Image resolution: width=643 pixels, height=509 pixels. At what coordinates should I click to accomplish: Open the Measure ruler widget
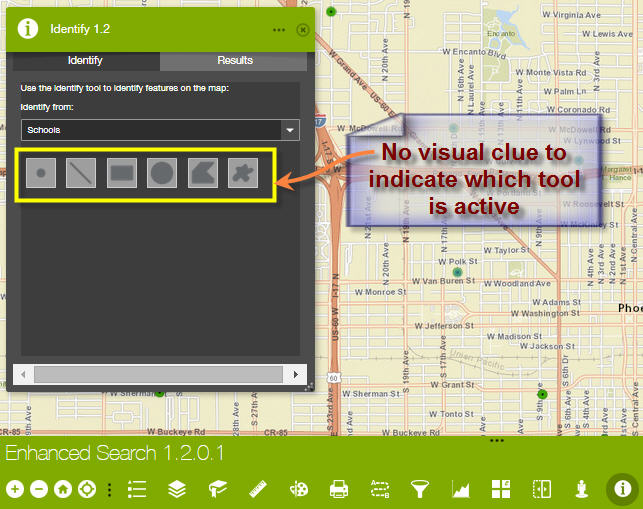click(x=258, y=489)
